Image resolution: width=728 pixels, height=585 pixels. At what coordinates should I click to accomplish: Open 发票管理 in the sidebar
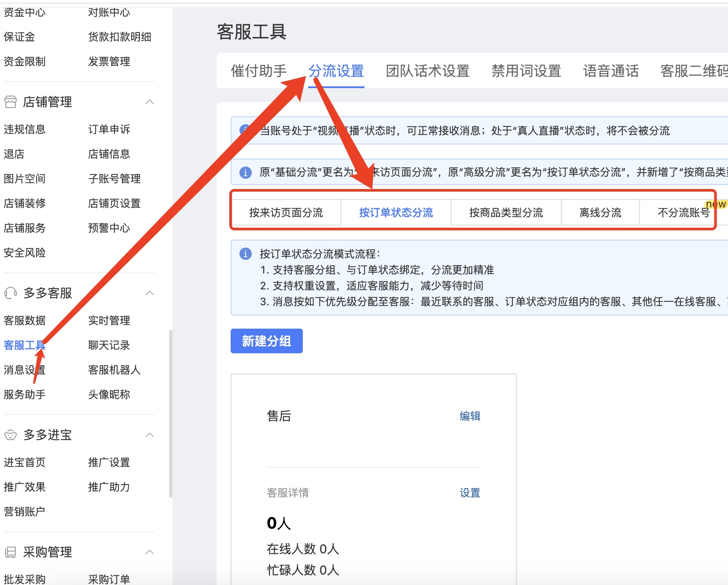coord(109,62)
